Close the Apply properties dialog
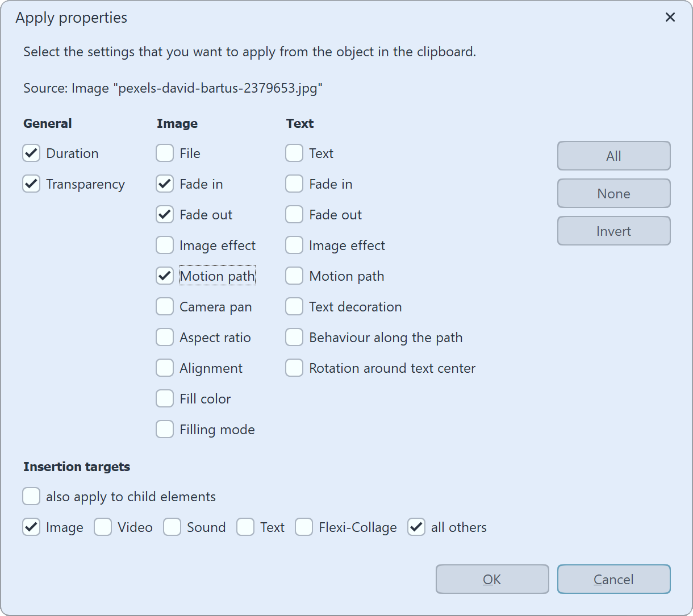This screenshot has height=616, width=693. (670, 17)
